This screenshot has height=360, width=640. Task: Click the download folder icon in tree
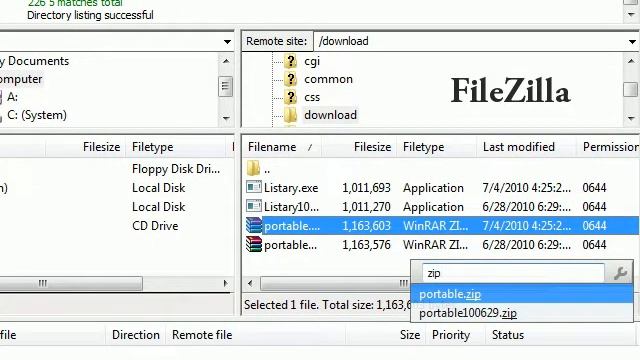(291, 115)
